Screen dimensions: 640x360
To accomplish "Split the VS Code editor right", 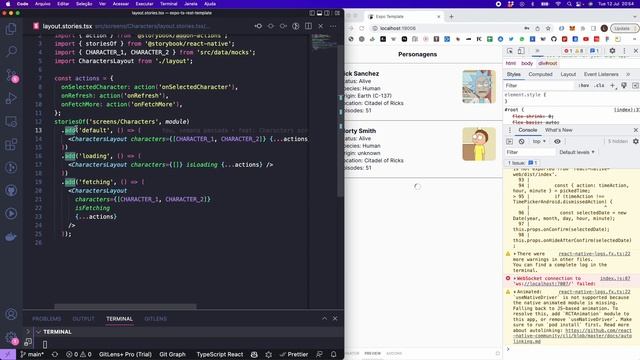I will pyautogui.click(x=309, y=26).
